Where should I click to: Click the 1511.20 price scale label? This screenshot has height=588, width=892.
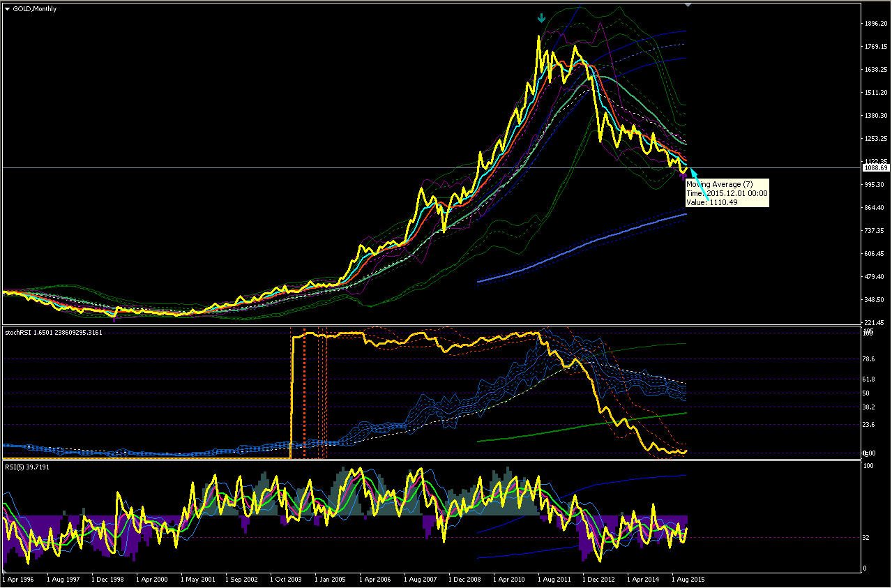875,93
